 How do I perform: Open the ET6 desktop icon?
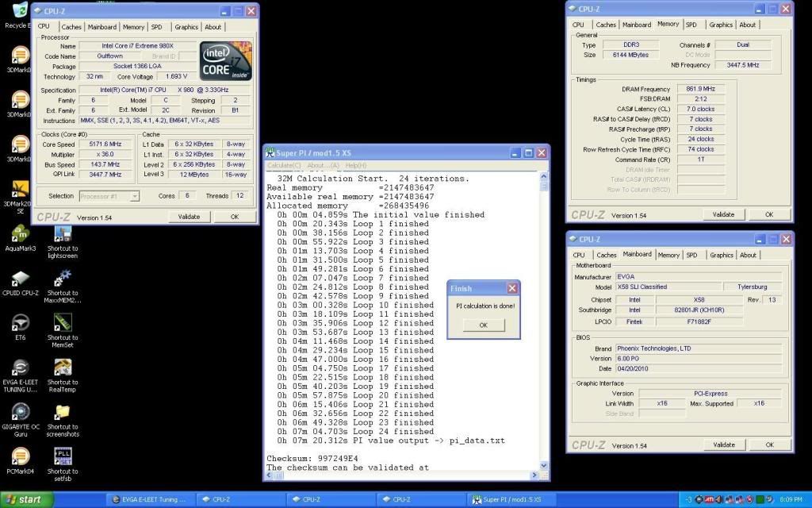[21, 325]
